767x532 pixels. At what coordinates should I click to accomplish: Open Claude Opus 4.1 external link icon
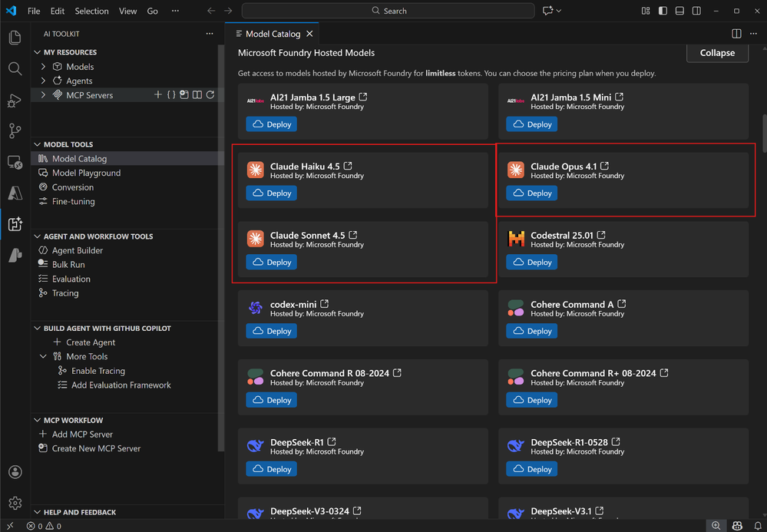tap(605, 166)
